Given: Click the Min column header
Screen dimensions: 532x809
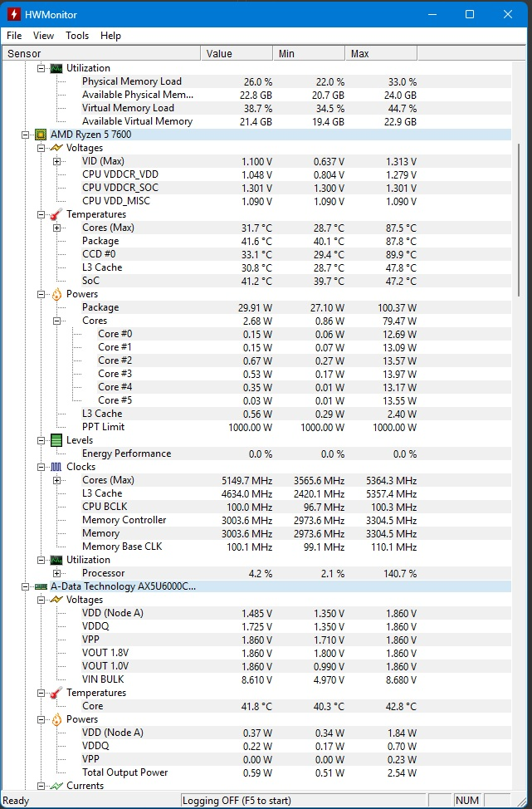Looking at the screenshot, I should point(309,54).
